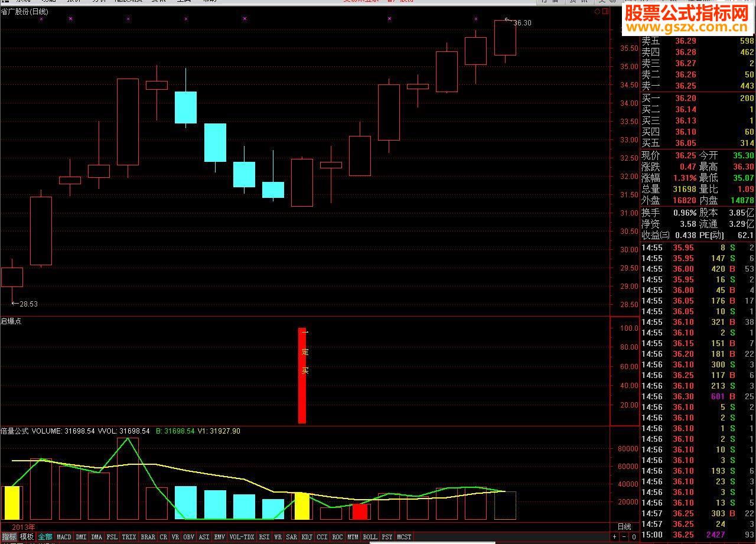756x544 pixels.
Task: Click the PE(动) value 62.1
Action: point(746,235)
